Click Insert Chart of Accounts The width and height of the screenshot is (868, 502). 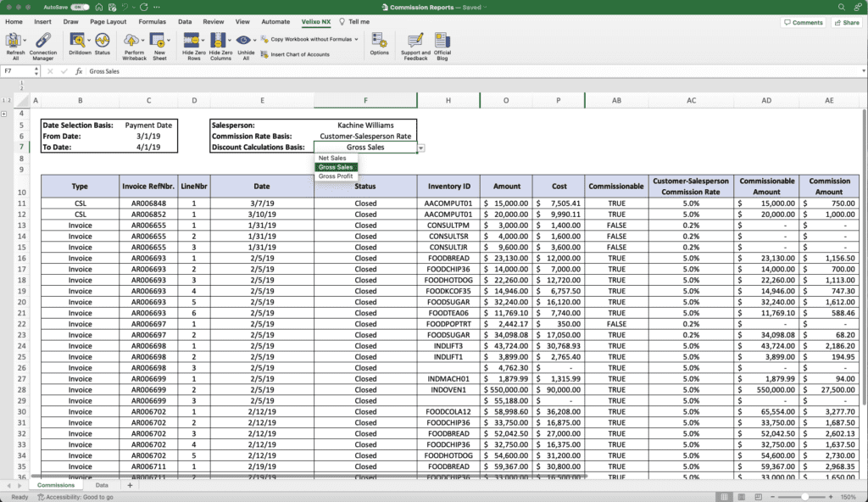point(295,54)
